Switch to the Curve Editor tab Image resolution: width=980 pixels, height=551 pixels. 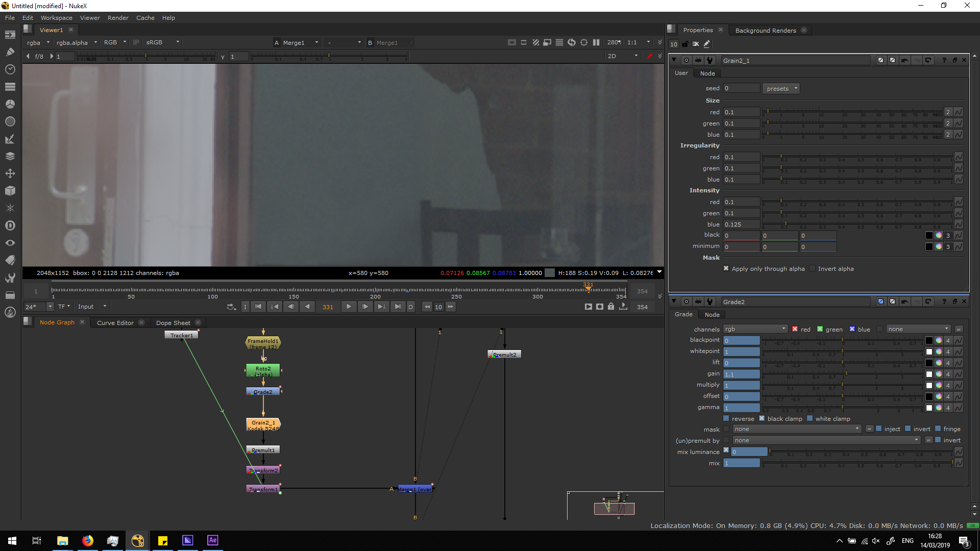[115, 322]
